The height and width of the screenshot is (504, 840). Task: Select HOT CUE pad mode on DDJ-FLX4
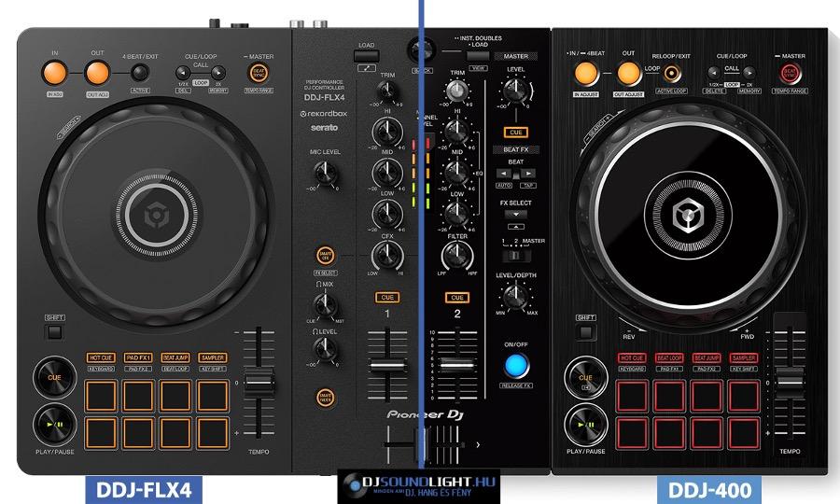(x=101, y=357)
